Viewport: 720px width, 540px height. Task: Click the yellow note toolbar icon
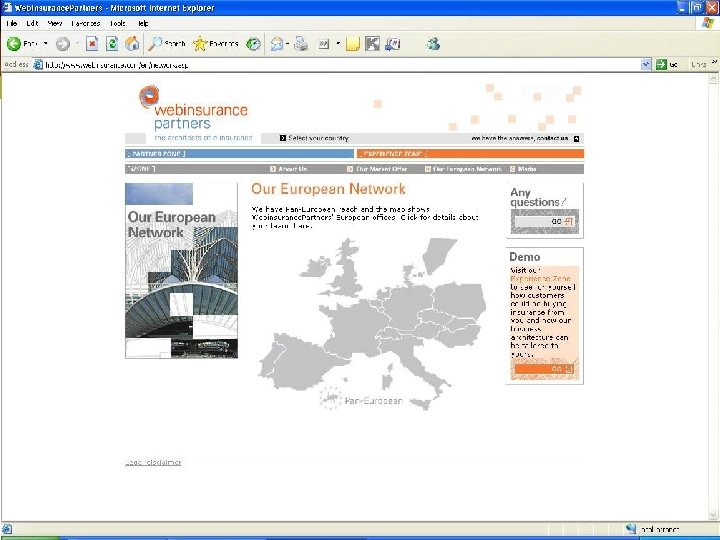(x=353, y=44)
